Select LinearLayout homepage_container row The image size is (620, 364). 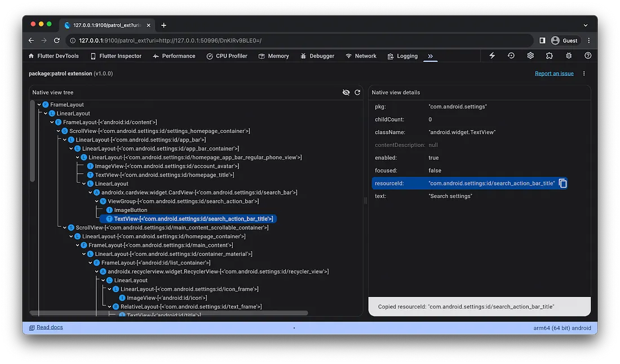point(160,236)
